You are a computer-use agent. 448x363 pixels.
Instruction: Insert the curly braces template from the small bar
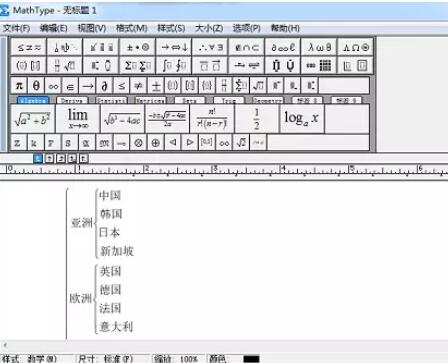tap(207, 86)
